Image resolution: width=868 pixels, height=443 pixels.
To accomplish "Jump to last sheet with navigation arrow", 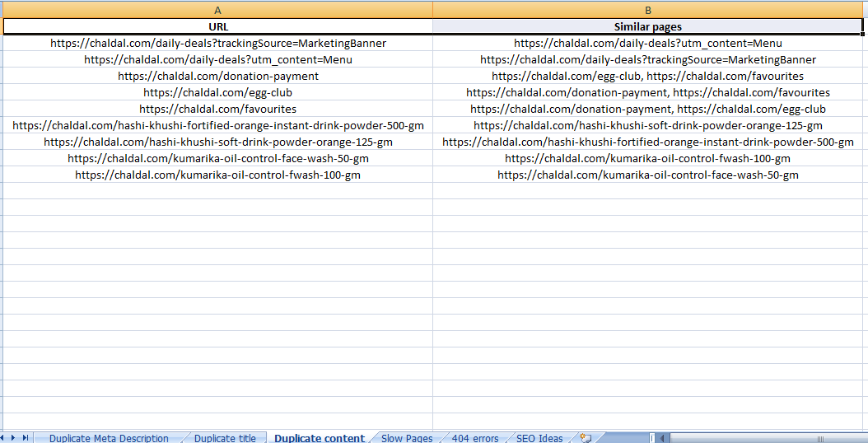I will click(26, 438).
